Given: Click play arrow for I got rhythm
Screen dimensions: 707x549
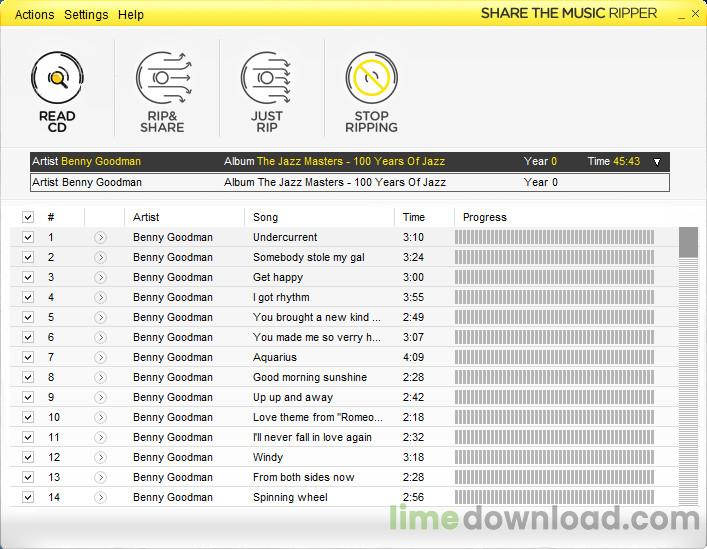Looking at the screenshot, I should pos(101,297).
